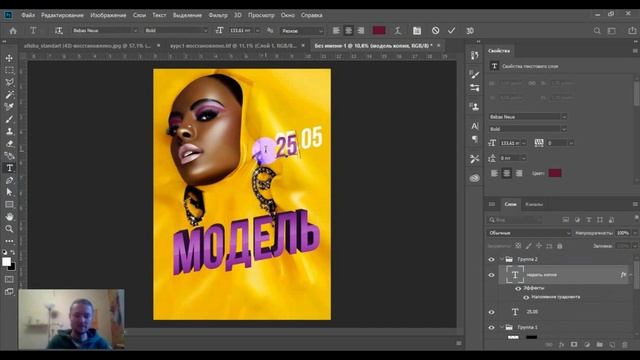Select the Move tool
This screenshot has width=640, height=360.
click(x=9, y=58)
